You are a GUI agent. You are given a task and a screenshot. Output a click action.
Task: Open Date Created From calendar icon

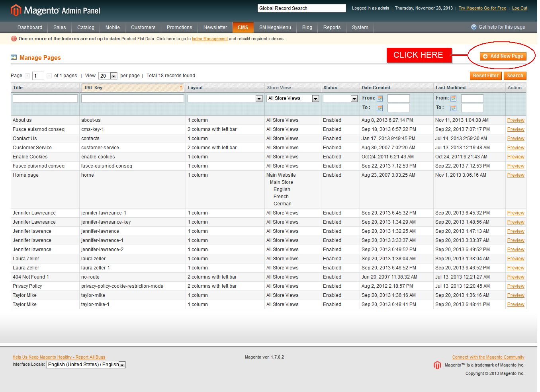click(380, 98)
